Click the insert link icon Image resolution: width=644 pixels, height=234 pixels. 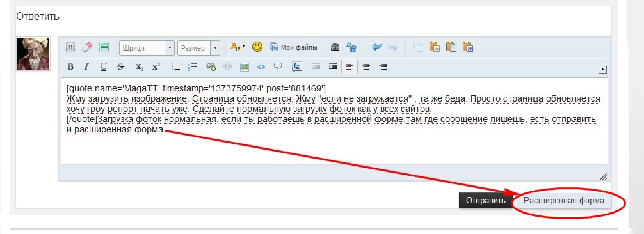(x=211, y=67)
